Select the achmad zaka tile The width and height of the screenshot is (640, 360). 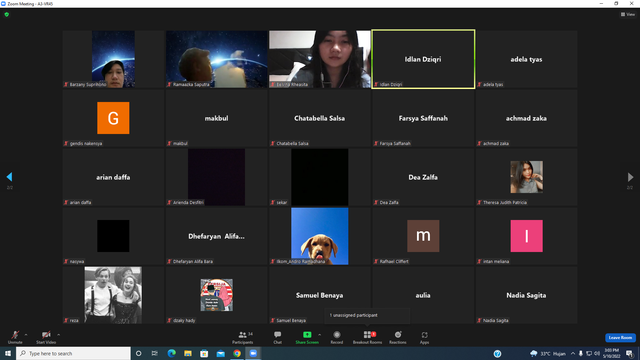pyautogui.click(x=527, y=118)
